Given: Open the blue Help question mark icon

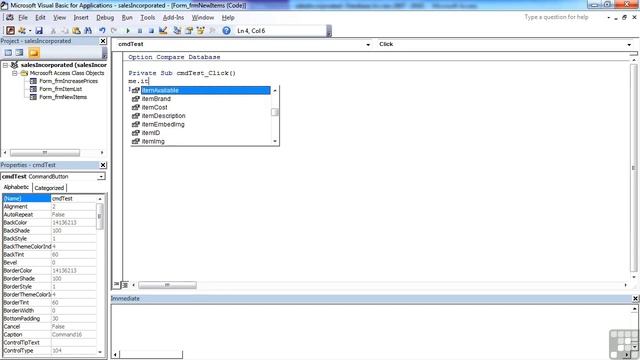Looking at the screenshot, I should pos(227,31).
